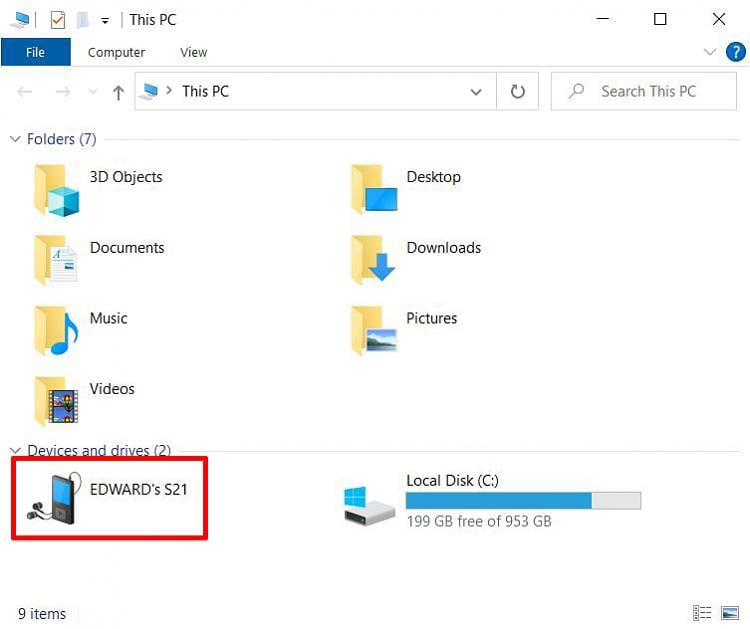Screen dimensions: 750x629
Task: Open the 3D Objects folder icon
Action: click(56, 190)
